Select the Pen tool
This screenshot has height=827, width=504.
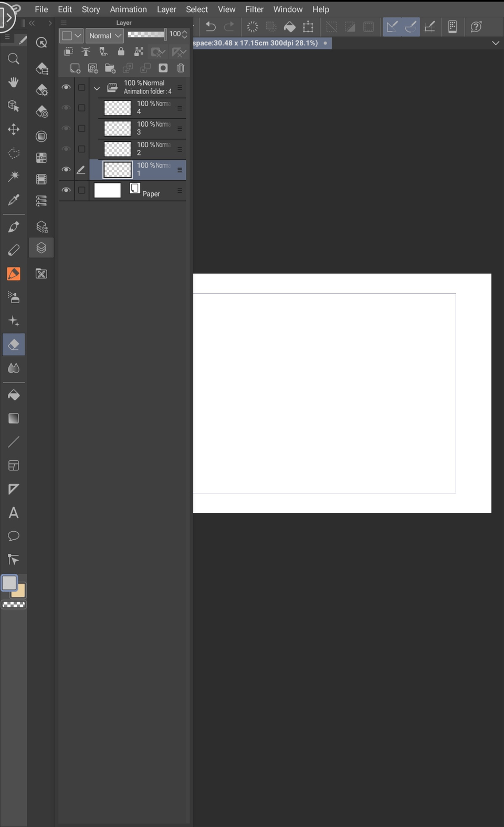pyautogui.click(x=14, y=227)
